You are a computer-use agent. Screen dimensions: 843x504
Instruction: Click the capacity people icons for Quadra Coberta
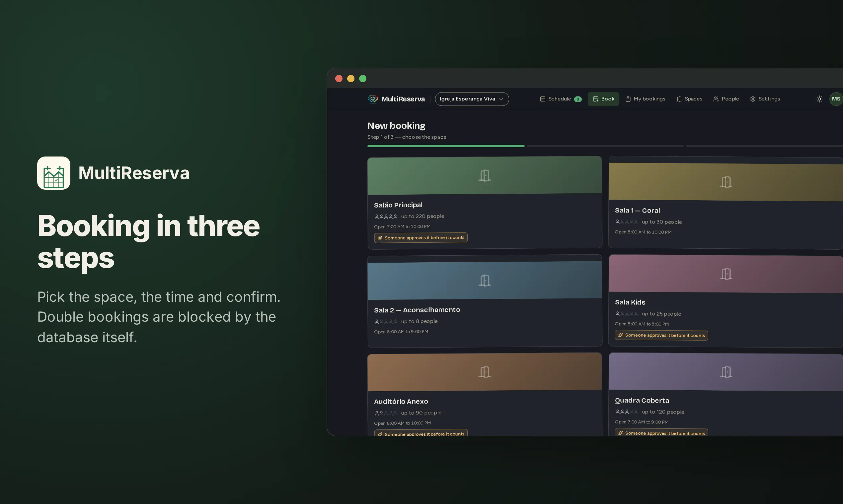coord(627,412)
